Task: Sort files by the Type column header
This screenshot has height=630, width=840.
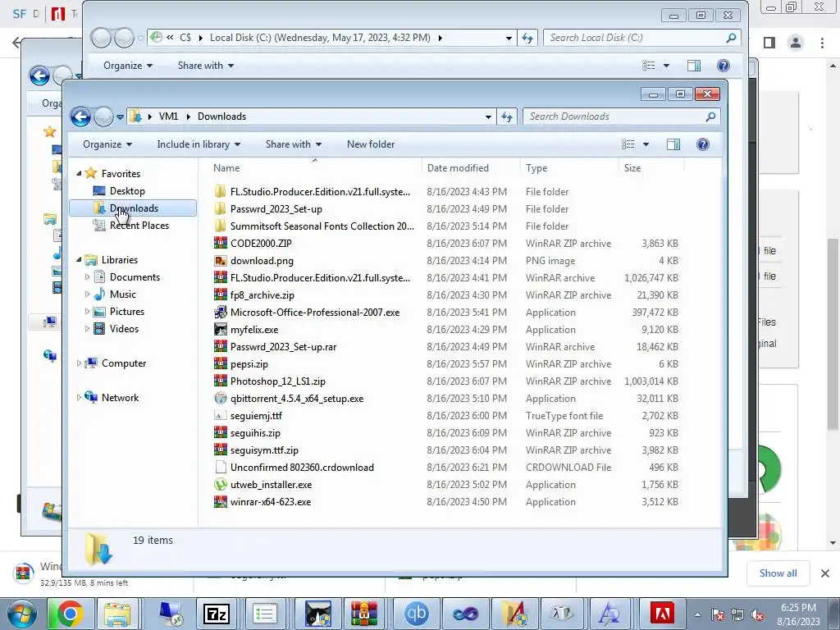Action: coord(569,167)
